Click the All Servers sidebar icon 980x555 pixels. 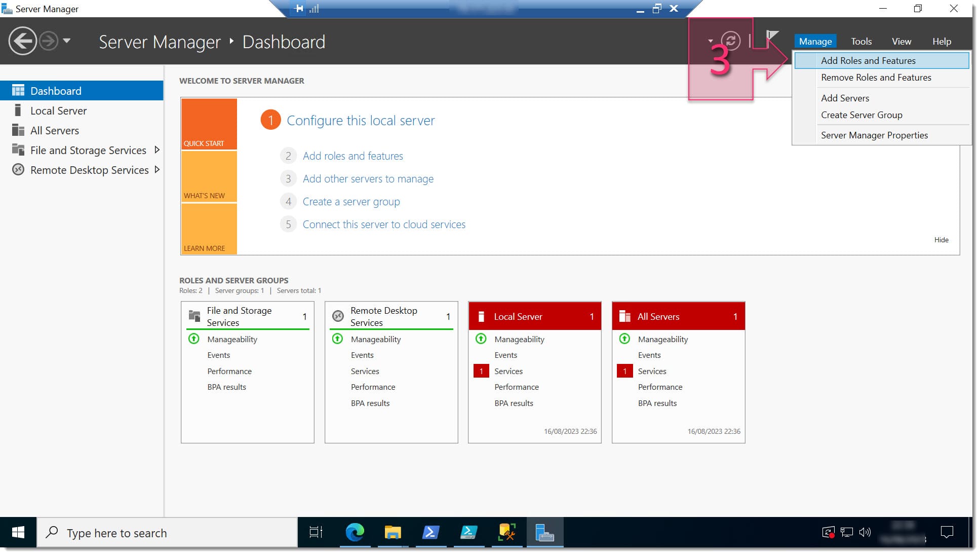coord(18,130)
